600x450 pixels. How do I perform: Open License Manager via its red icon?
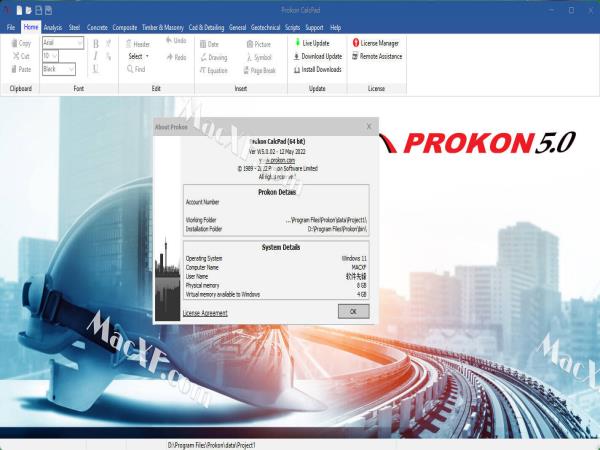(x=355, y=43)
